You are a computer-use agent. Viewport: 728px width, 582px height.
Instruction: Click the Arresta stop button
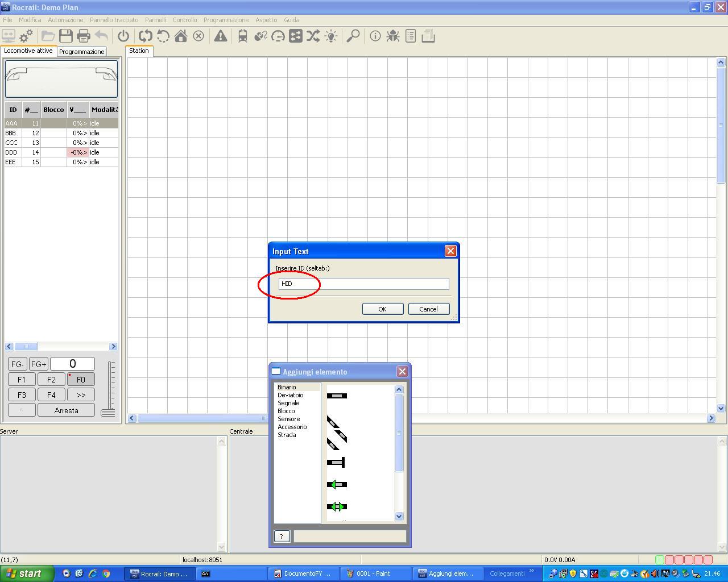[66, 410]
